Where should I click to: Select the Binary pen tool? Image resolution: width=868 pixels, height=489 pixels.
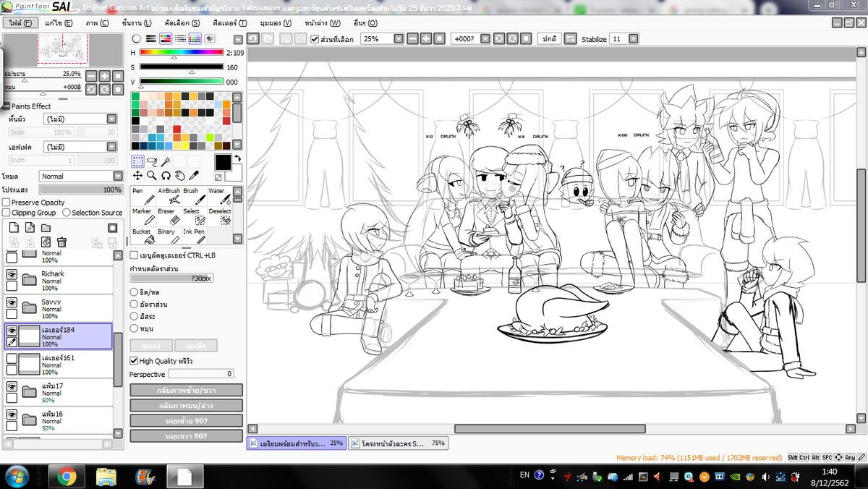(x=169, y=235)
